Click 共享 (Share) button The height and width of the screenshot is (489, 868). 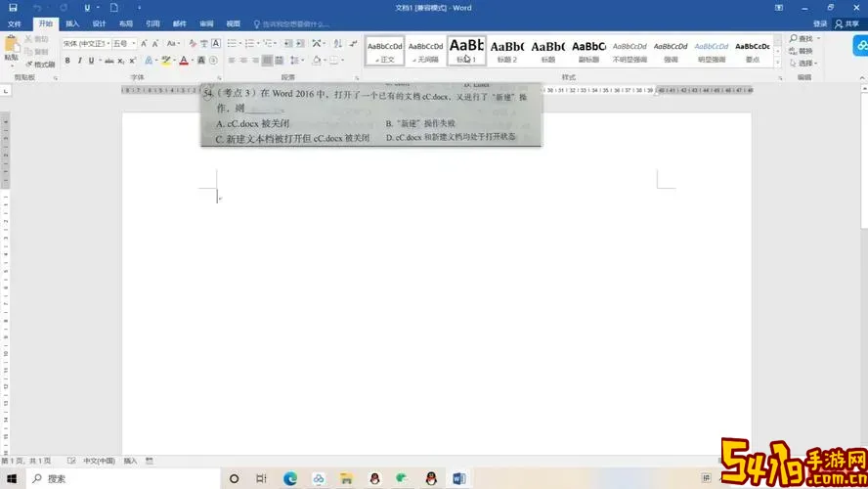click(x=847, y=23)
